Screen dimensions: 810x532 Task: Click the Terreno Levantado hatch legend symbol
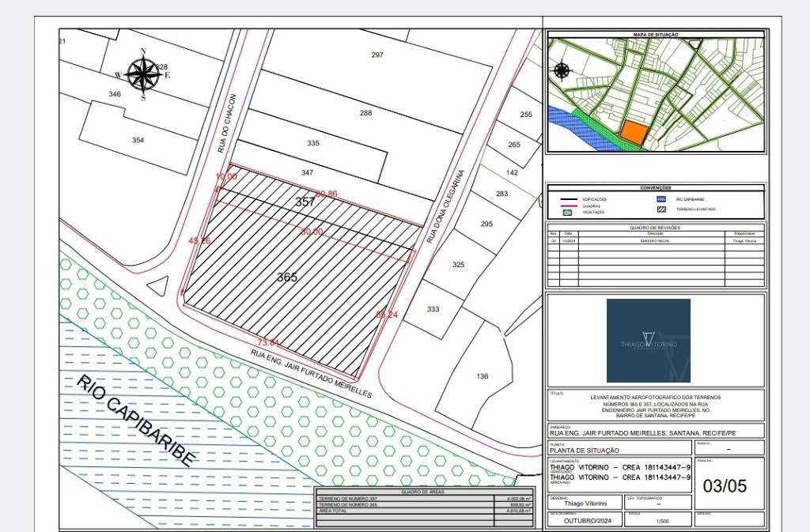tap(661, 209)
